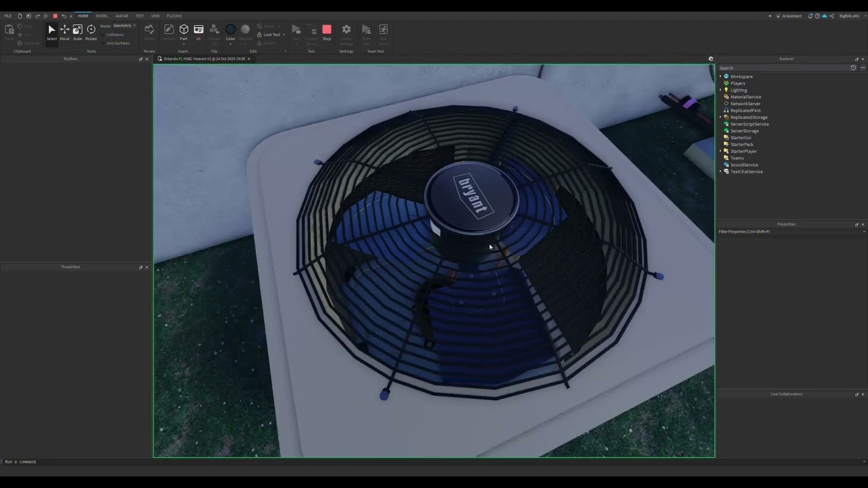868x488 pixels.
Task: Select the Orlando FL HVAC Heaven V2 tab
Action: [x=203, y=59]
